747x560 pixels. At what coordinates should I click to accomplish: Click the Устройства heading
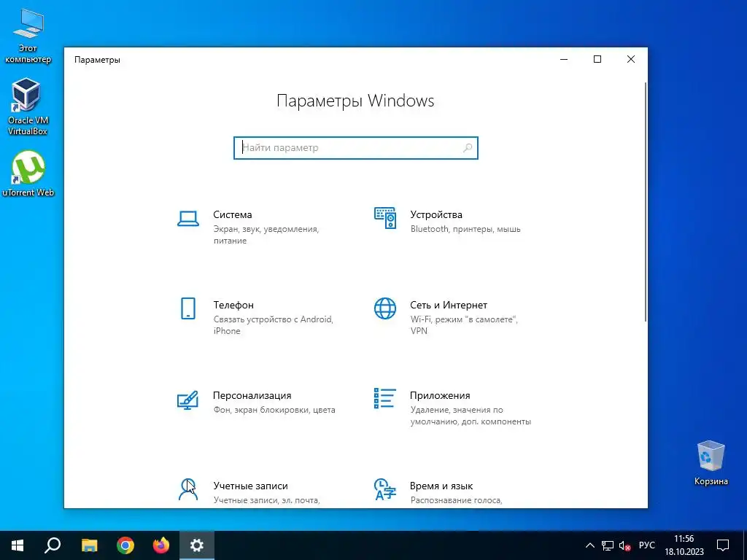436,215
